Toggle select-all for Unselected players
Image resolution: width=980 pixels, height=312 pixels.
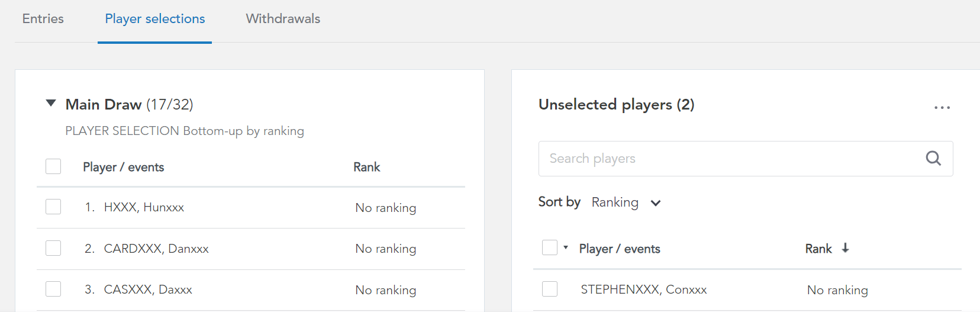(550, 247)
